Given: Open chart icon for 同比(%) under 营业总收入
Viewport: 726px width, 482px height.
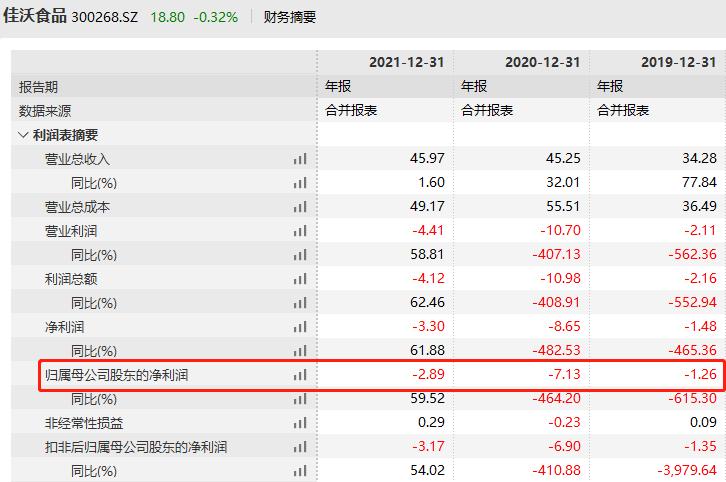Looking at the screenshot, I should [x=300, y=183].
